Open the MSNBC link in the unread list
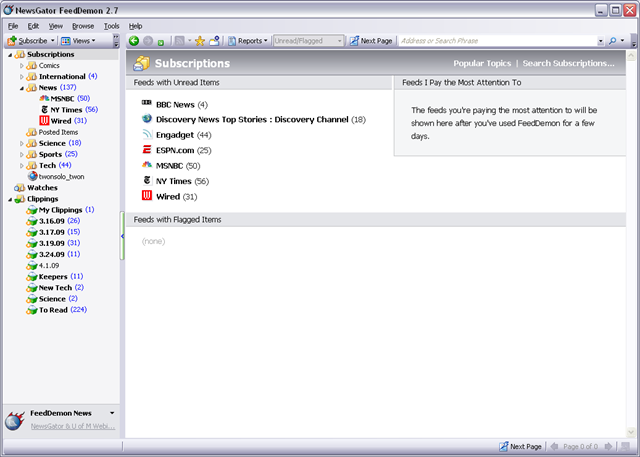 point(169,166)
